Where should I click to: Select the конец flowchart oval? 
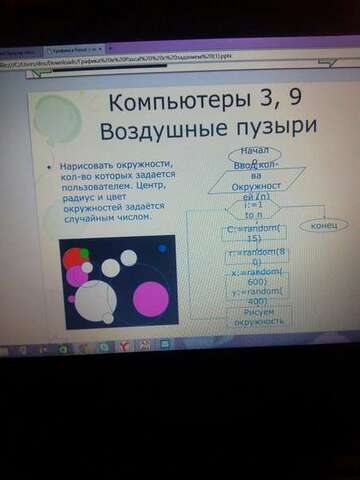[324, 226]
